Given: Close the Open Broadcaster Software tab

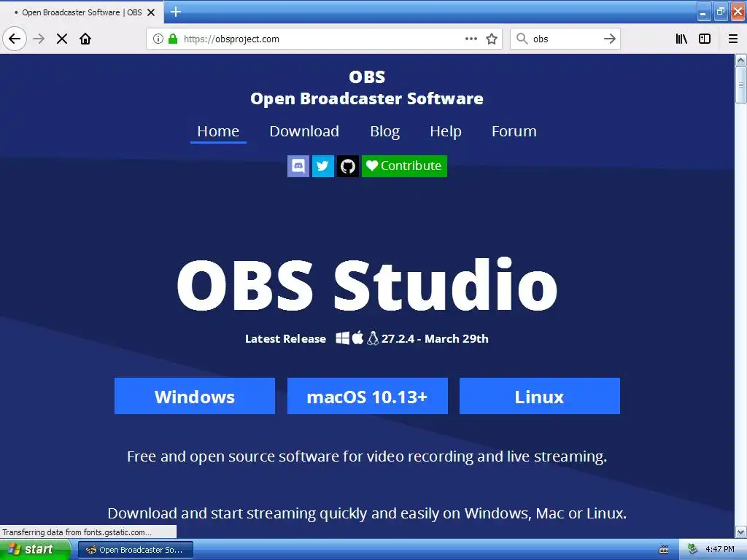Looking at the screenshot, I should click(x=151, y=12).
